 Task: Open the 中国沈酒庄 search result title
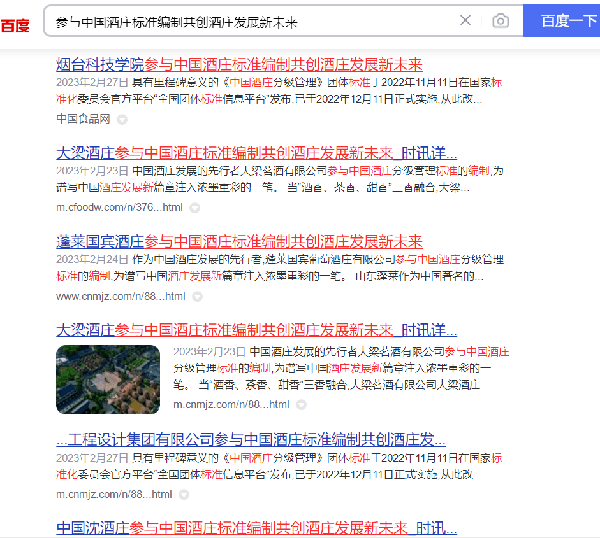pos(250,527)
